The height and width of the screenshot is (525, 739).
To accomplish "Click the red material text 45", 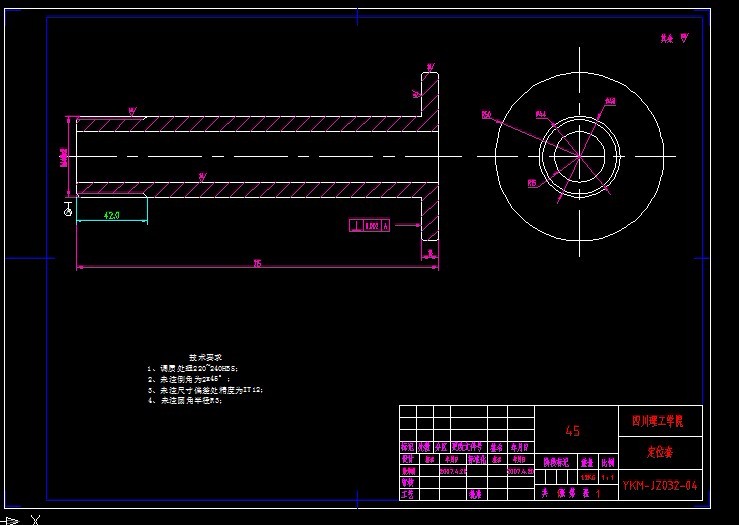I will 572,431.
